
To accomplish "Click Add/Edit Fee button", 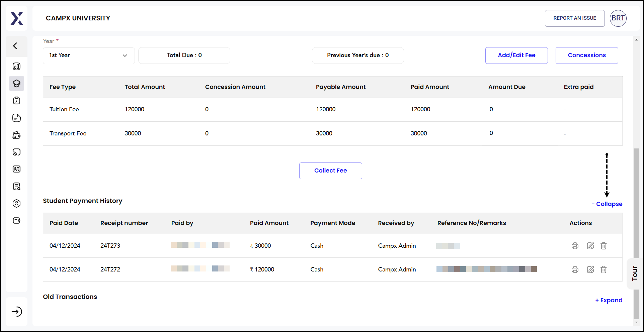I will 516,56.
